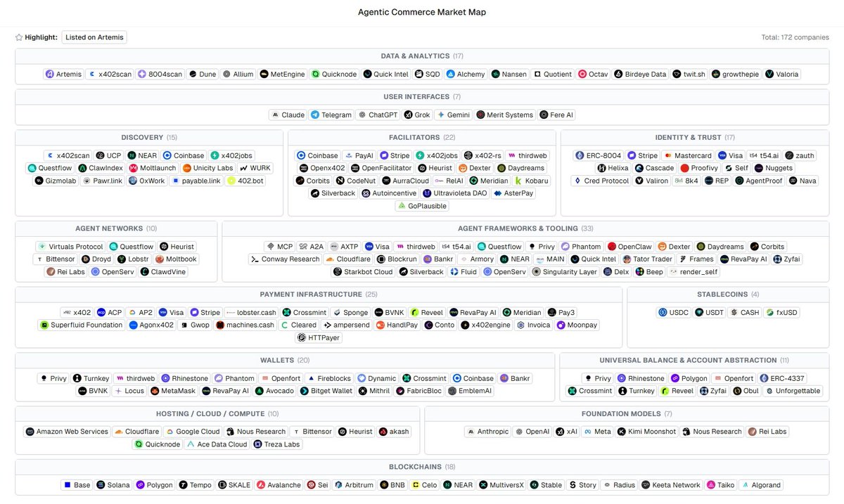Select the OpenClaw chip
The width and height of the screenshot is (844, 504).
[629, 247]
